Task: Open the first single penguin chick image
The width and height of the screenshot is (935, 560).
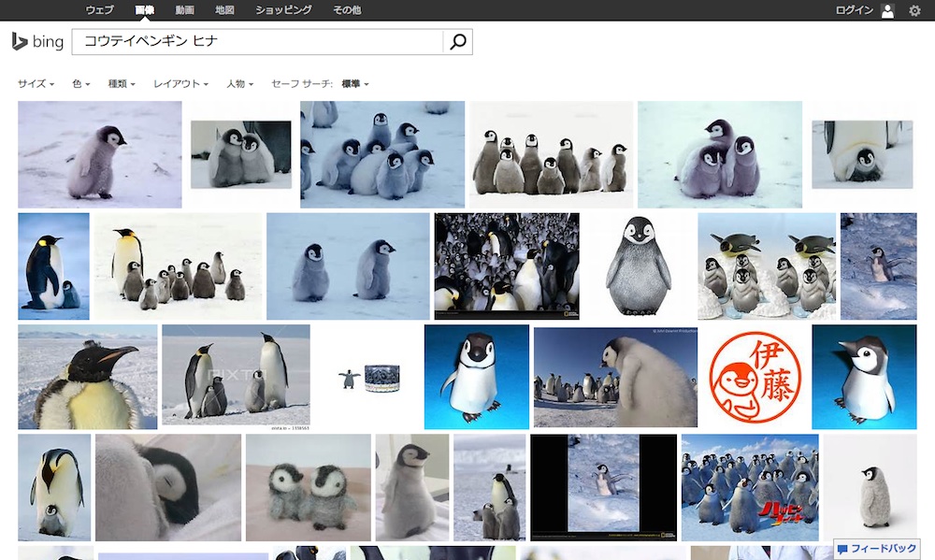Action: (x=99, y=154)
